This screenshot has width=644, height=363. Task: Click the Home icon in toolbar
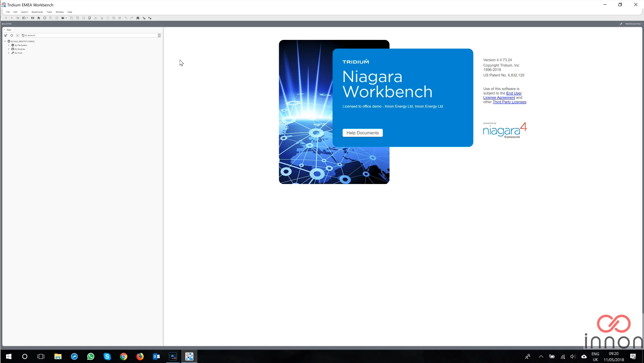(39, 18)
